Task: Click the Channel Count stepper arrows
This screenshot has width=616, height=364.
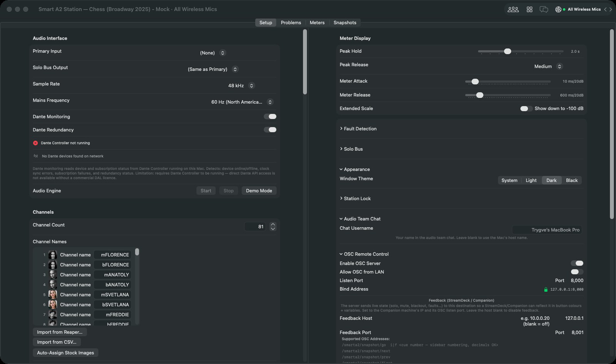Action: pos(273,227)
